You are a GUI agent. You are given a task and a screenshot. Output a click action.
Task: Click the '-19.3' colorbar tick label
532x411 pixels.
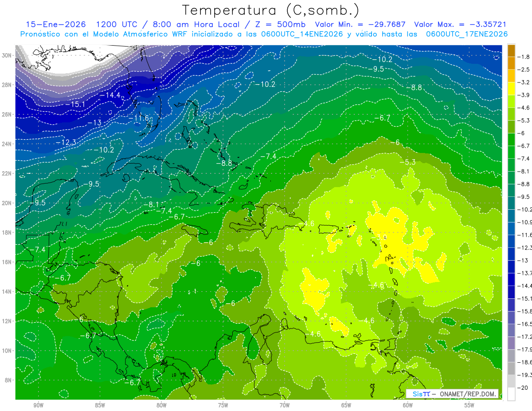click(x=524, y=375)
